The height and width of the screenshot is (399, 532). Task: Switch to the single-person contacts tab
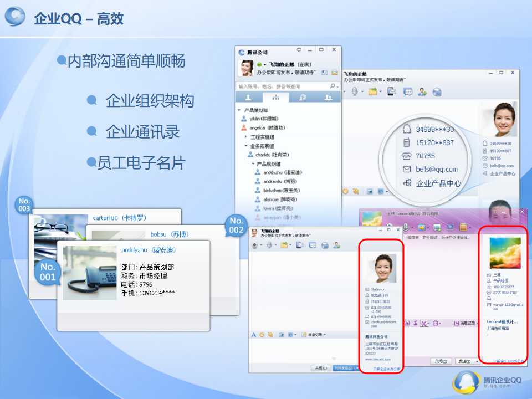(x=249, y=98)
